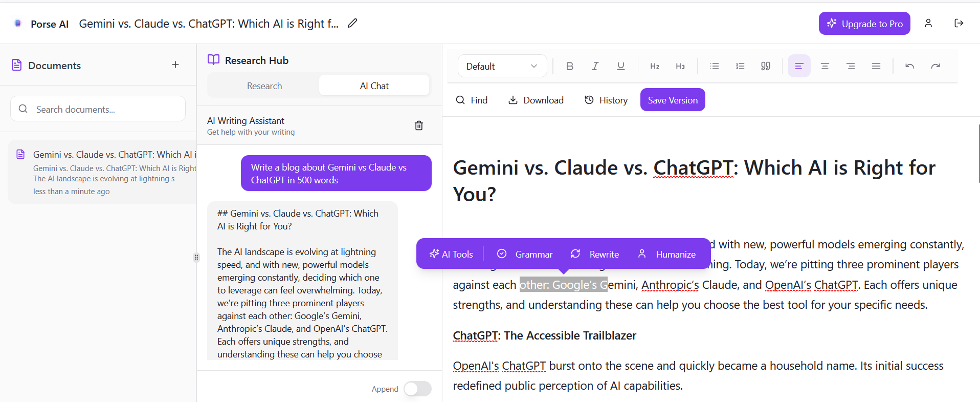The image size is (980, 402).
Task: Click the document heading 'Gemini vs. Claude vs. ChatGPT'
Action: point(694,181)
